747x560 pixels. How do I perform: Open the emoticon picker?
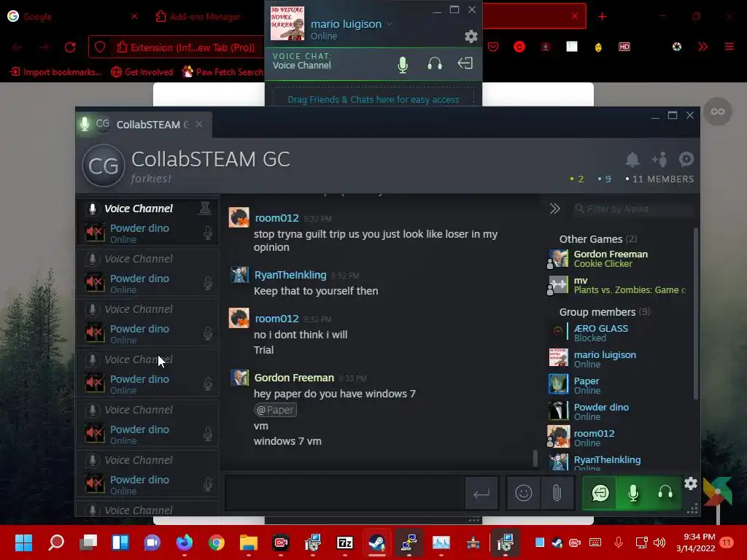tap(524, 493)
